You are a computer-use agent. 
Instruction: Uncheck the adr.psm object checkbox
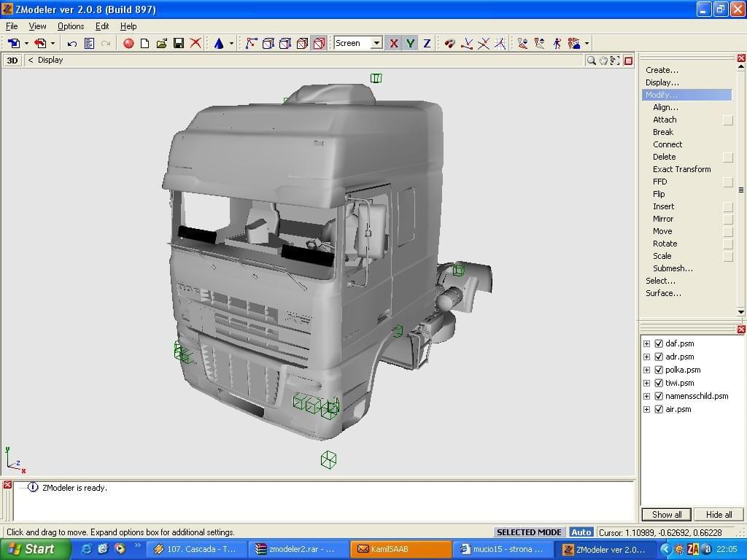[659, 357]
